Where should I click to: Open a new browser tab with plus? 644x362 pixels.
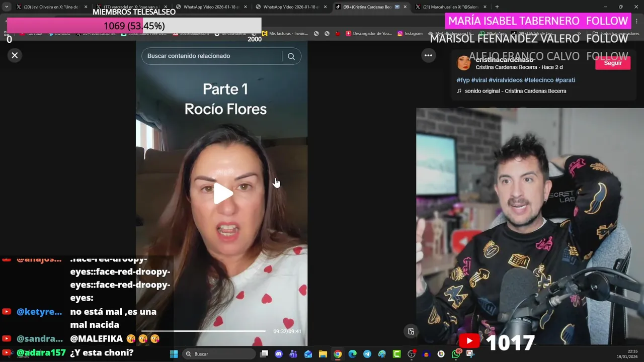coord(497,7)
